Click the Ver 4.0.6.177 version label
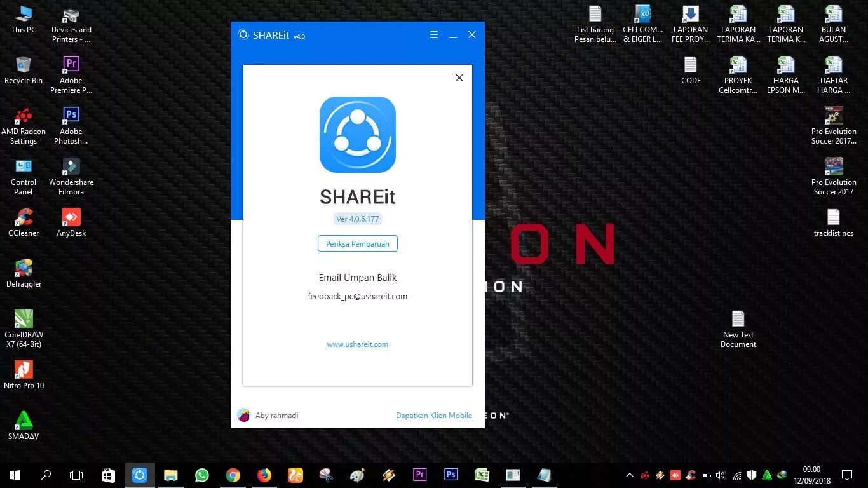868x488 pixels. click(x=358, y=219)
